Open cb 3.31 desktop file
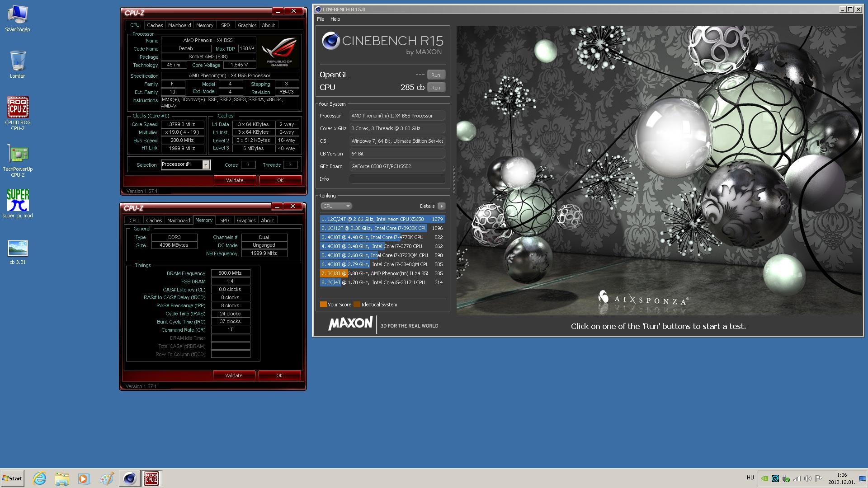The image size is (868, 488). (18, 252)
